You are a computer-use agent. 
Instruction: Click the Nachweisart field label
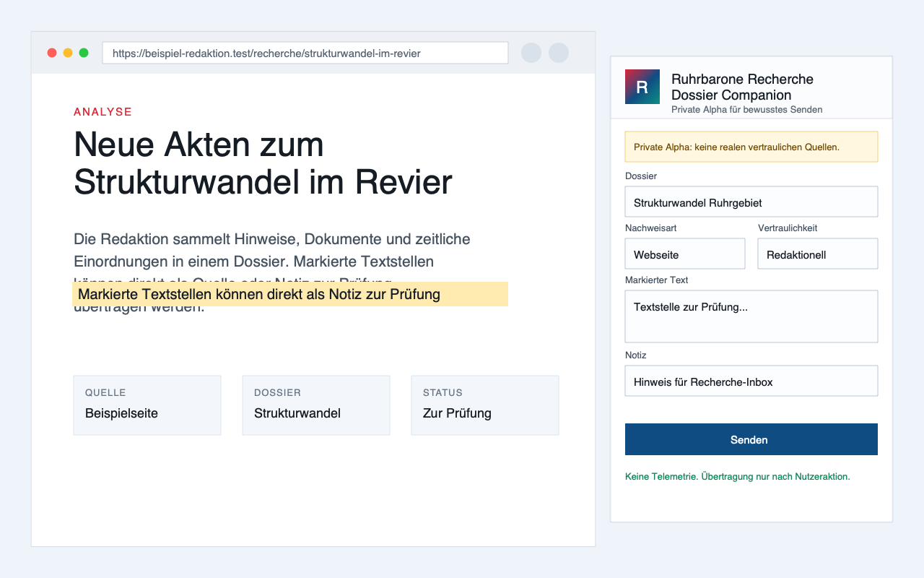pos(651,228)
